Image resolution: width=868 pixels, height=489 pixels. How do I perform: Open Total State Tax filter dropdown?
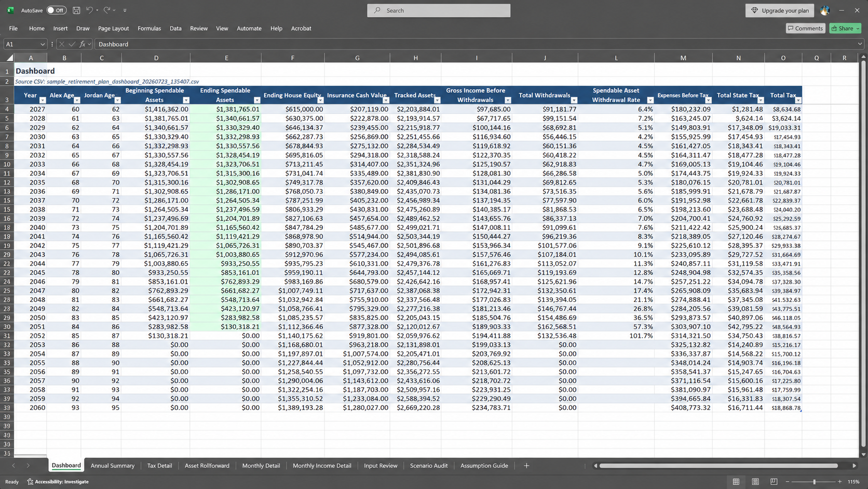tap(761, 100)
